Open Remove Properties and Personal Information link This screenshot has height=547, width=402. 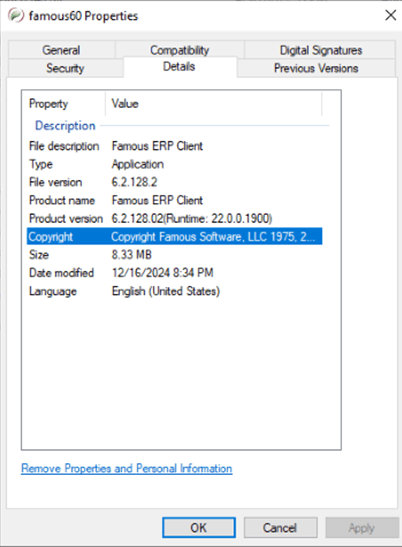[127, 468]
